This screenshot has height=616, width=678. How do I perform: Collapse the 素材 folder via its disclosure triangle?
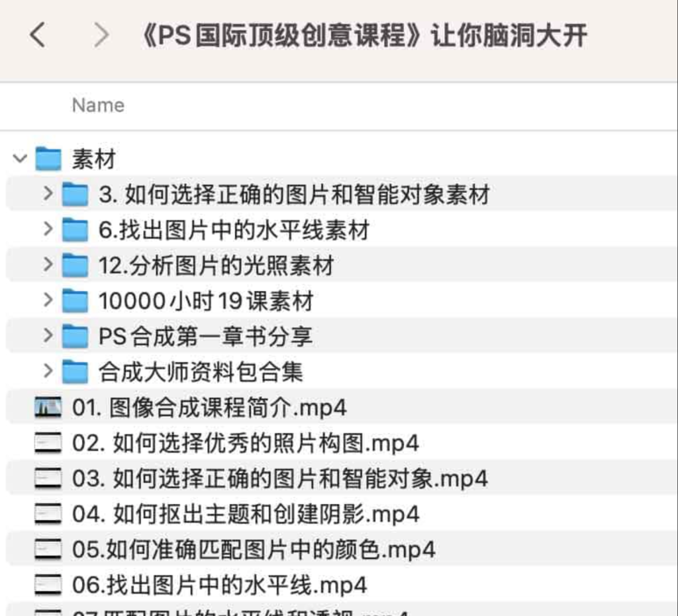pyautogui.click(x=19, y=159)
